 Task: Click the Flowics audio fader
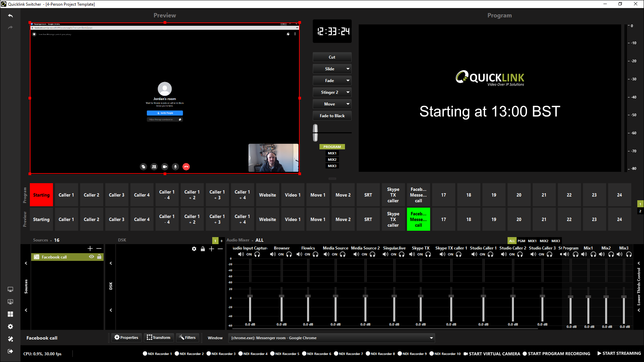(308, 296)
